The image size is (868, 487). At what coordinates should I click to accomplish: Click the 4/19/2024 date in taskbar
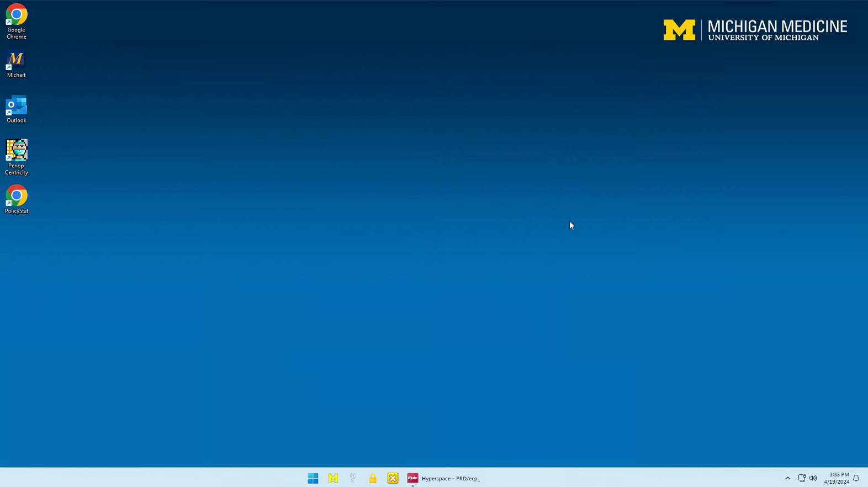837,482
